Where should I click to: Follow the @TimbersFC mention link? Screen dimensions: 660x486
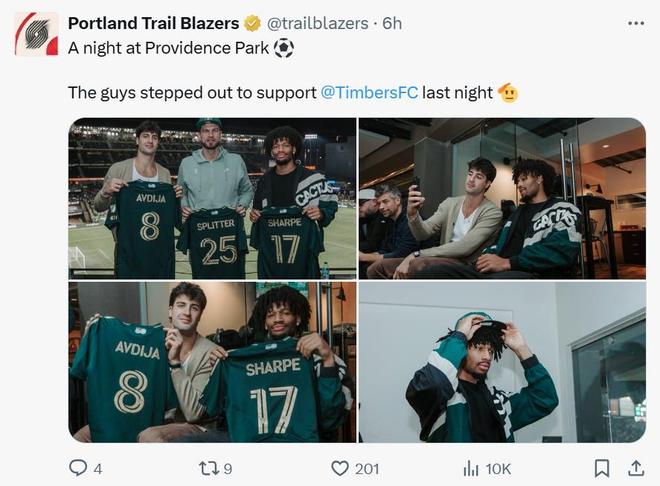tap(368, 92)
